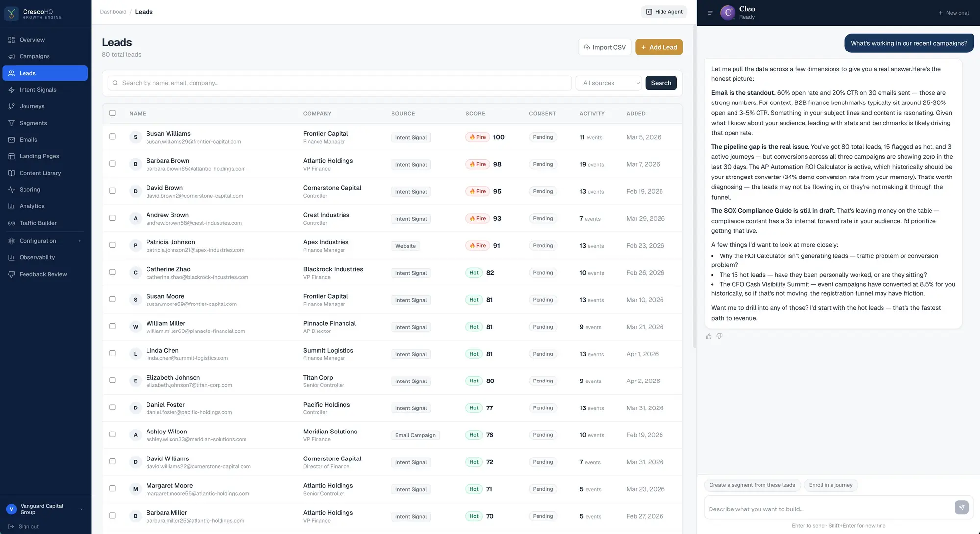This screenshot has height=534, width=980.
Task: Open Overview via its grid icon
Action: coord(11,40)
